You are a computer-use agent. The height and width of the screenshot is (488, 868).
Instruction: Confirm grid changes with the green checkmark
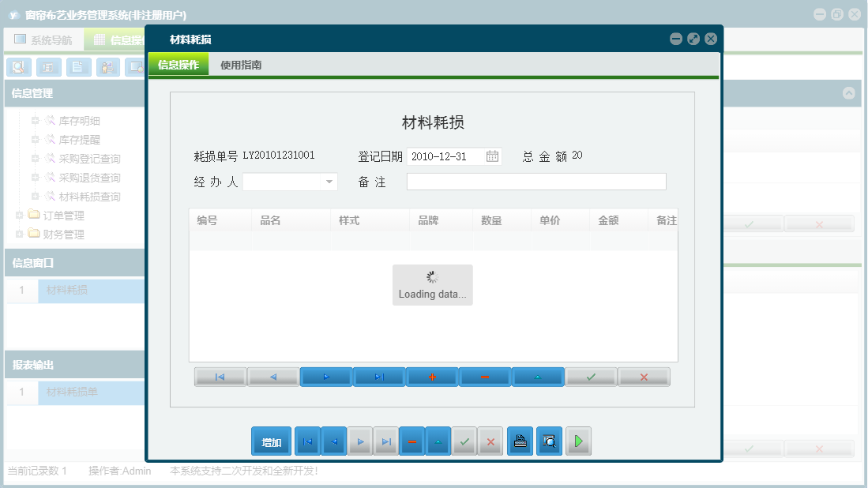point(591,377)
